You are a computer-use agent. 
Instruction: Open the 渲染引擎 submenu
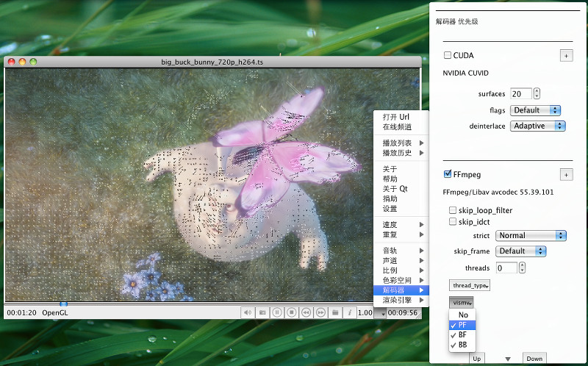point(401,300)
